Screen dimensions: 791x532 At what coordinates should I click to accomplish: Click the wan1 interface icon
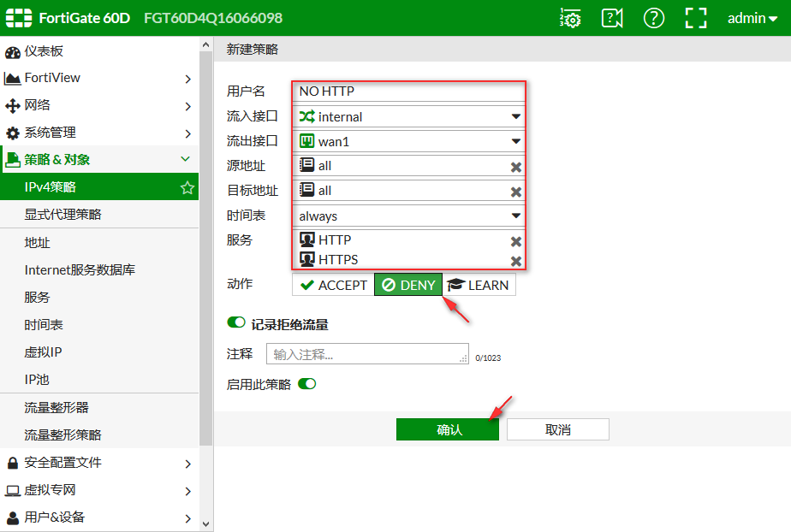tap(306, 140)
